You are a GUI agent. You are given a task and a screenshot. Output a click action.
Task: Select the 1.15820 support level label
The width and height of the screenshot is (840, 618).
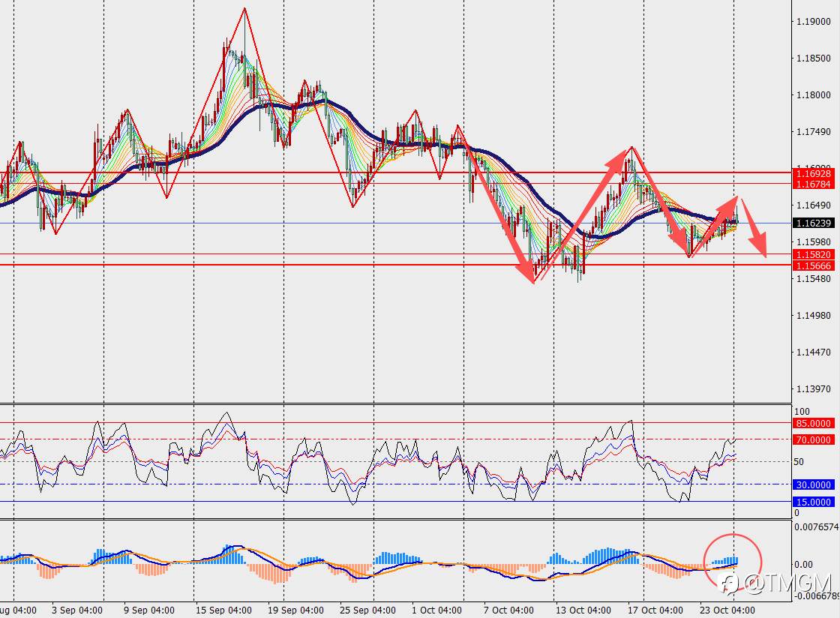[x=813, y=255]
